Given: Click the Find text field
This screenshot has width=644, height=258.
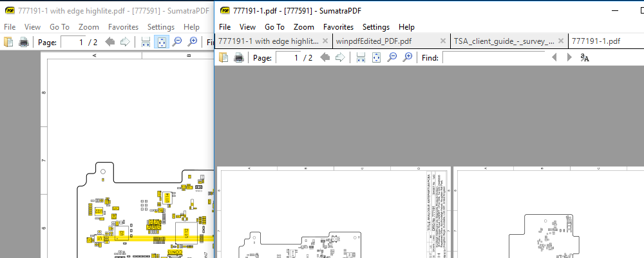Looking at the screenshot, I should pos(494,57).
